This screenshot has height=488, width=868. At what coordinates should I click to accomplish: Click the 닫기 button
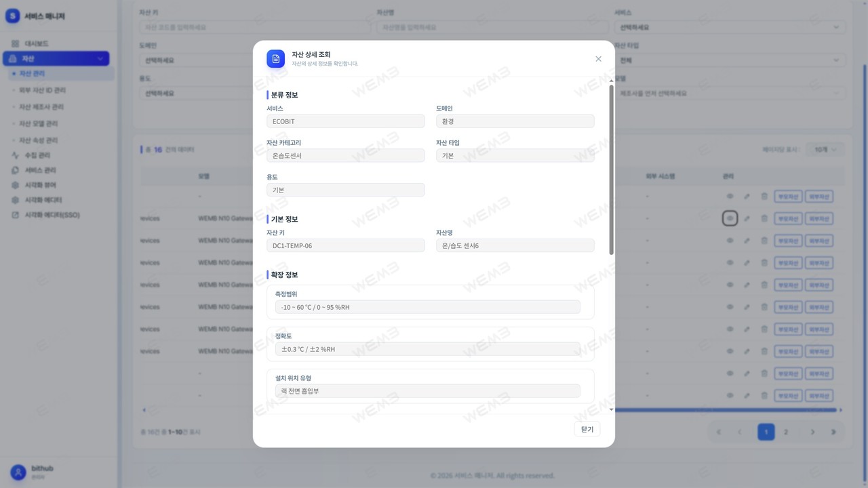[x=587, y=429]
